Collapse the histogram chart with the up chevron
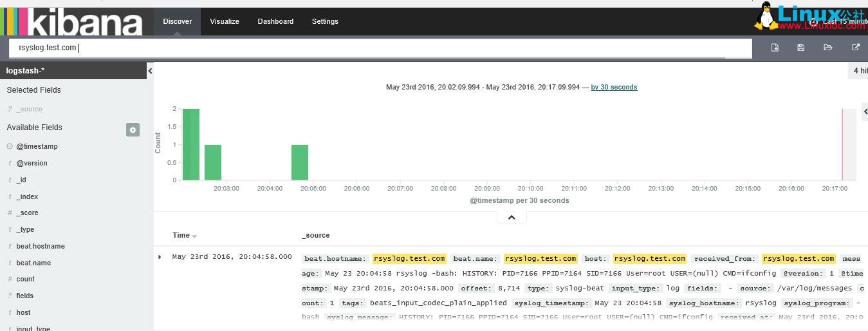 512,218
